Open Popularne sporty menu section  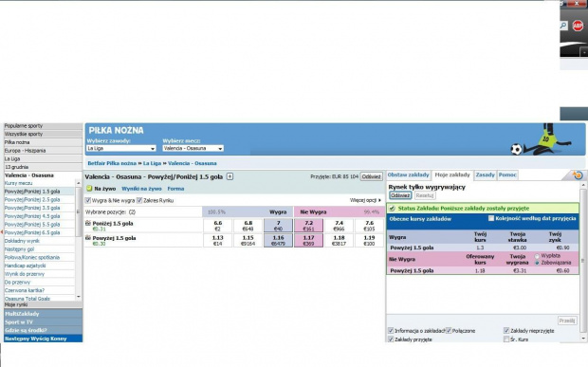click(43, 126)
